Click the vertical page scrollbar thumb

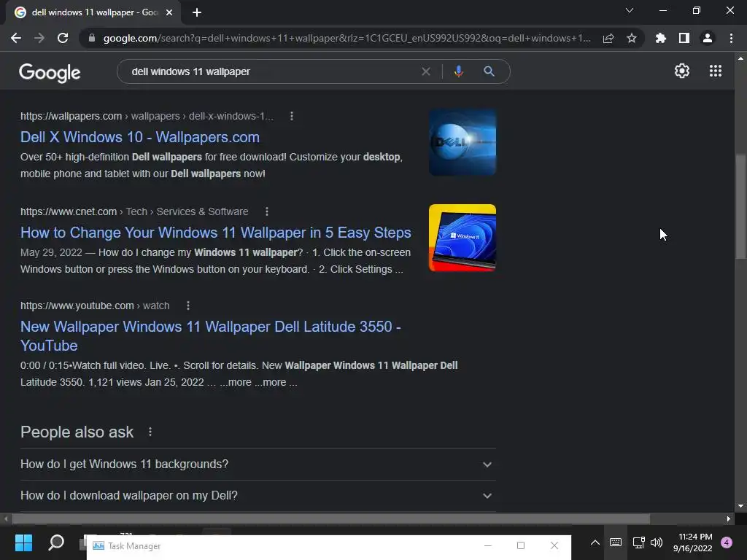coord(740,206)
